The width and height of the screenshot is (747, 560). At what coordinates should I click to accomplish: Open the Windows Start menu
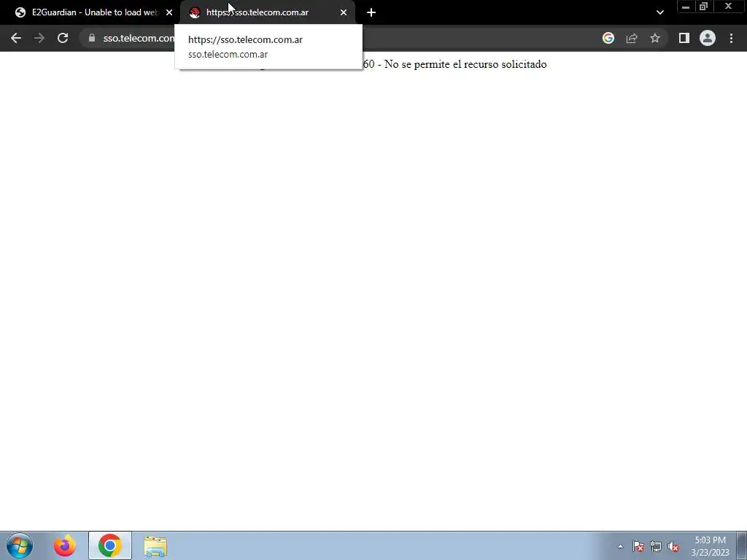coord(20,545)
